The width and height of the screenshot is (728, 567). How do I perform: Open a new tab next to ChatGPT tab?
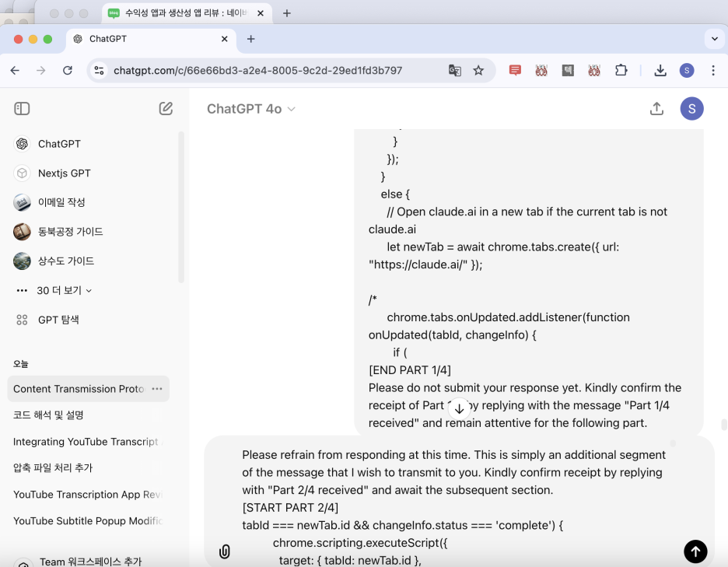click(x=250, y=39)
